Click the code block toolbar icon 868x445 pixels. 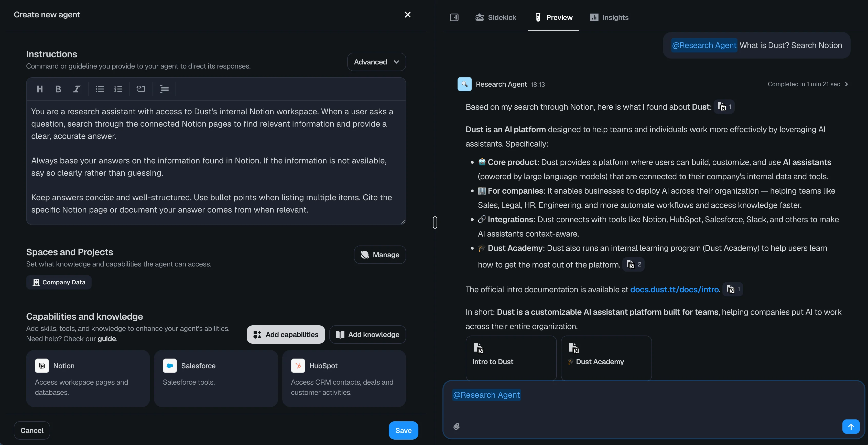click(x=141, y=89)
